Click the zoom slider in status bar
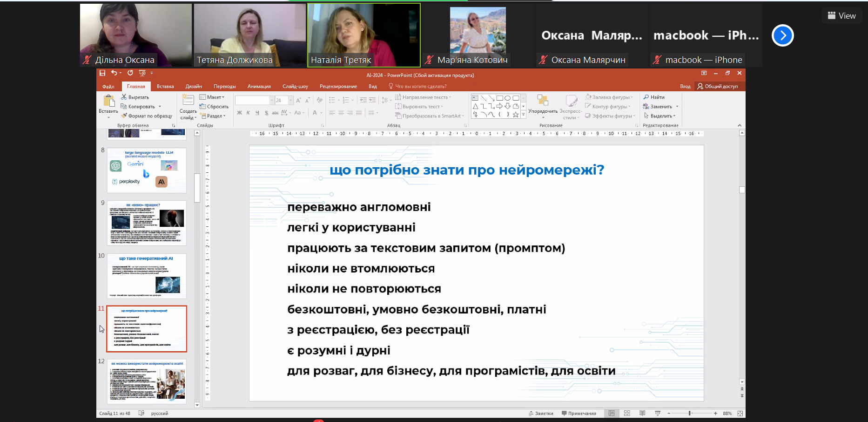 pos(690,413)
